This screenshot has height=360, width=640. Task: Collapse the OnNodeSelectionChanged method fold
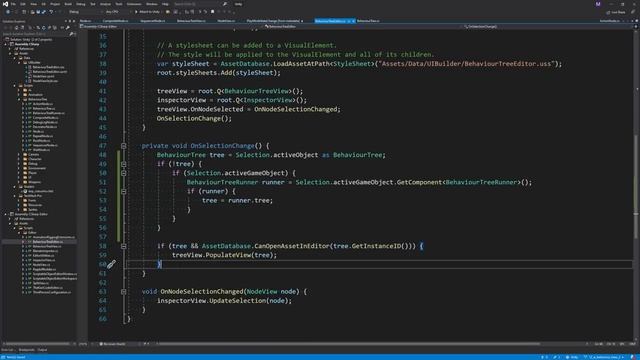pyautogui.click(x=124, y=291)
